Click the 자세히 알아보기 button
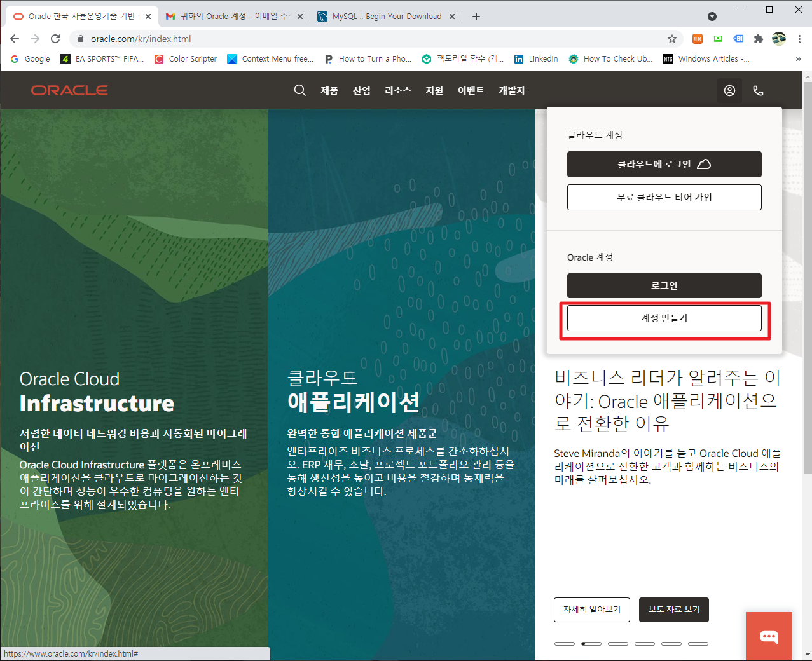This screenshot has width=812, height=661. (592, 610)
